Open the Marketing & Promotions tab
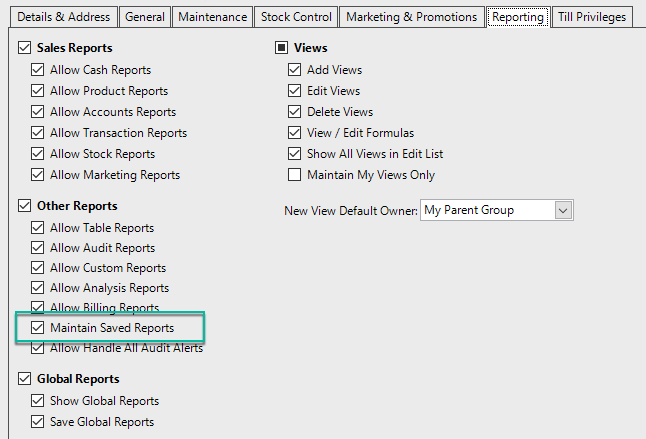This screenshot has height=439, width=646. pyautogui.click(x=411, y=17)
